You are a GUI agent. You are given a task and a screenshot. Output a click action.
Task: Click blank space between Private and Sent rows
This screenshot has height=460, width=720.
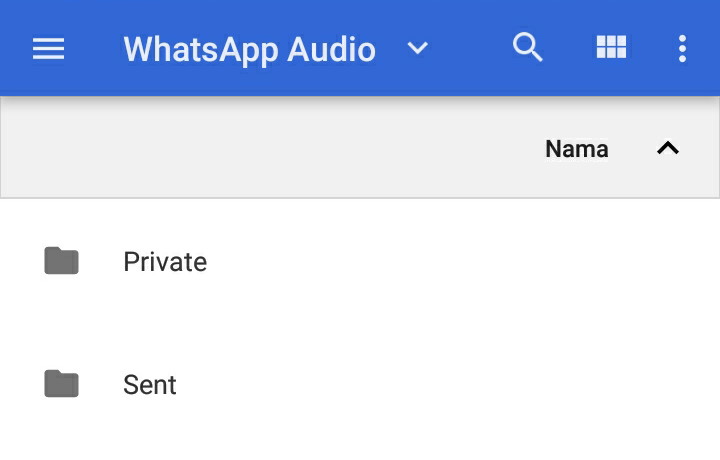point(360,322)
